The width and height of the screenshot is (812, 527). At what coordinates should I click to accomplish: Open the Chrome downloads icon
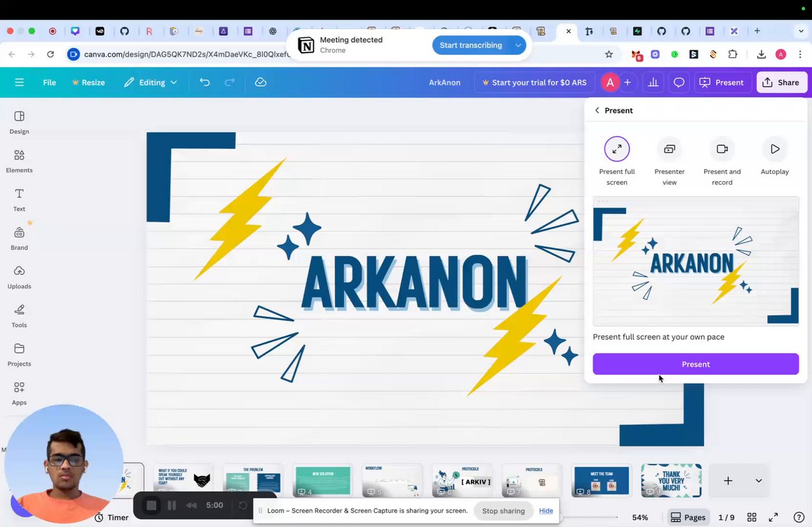coord(761,55)
